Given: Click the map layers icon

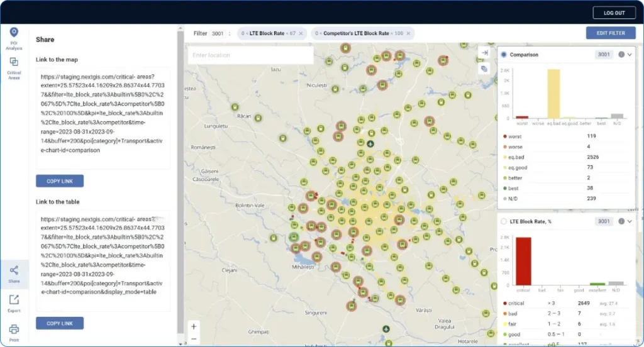Looking at the screenshot, I should pyautogui.click(x=484, y=69).
